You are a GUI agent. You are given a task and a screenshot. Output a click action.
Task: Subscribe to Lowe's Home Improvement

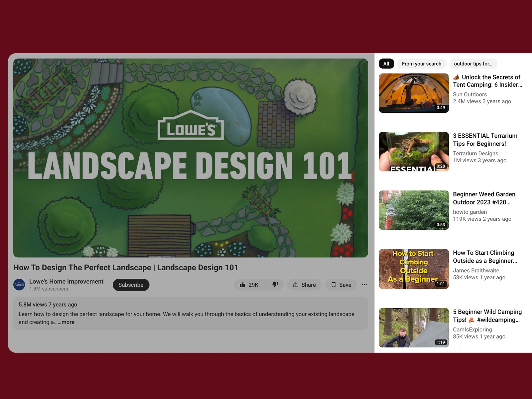pos(131,285)
